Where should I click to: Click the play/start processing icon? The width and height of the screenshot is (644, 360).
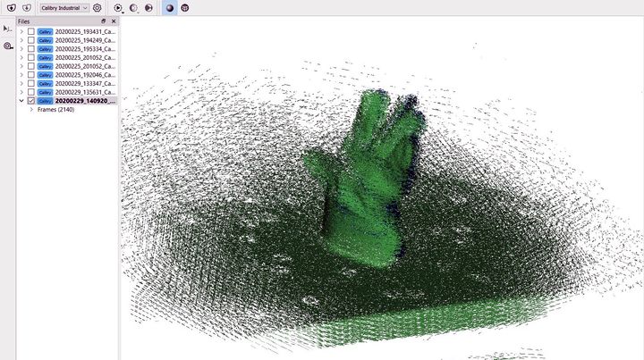pyautogui.click(x=118, y=7)
